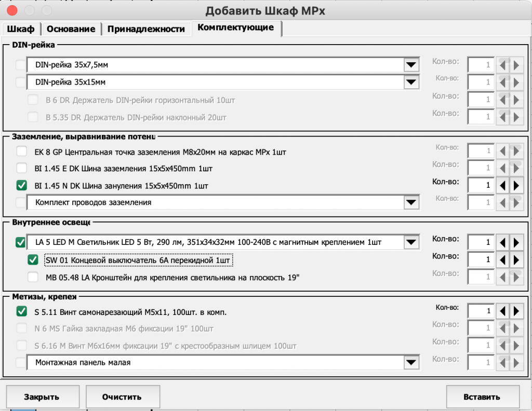Decrease SW 01 end switch quantity
The width and height of the screenshot is (532, 411).
[503, 259]
